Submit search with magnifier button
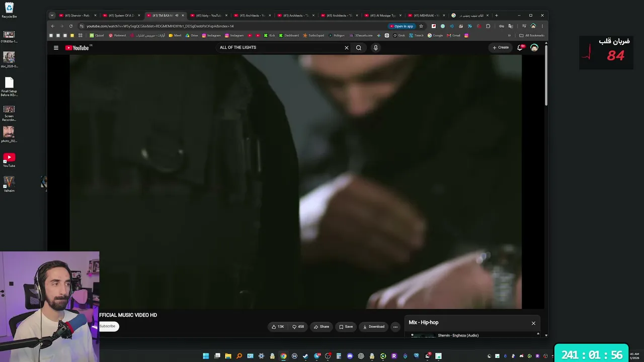644x362 pixels. 359,48
